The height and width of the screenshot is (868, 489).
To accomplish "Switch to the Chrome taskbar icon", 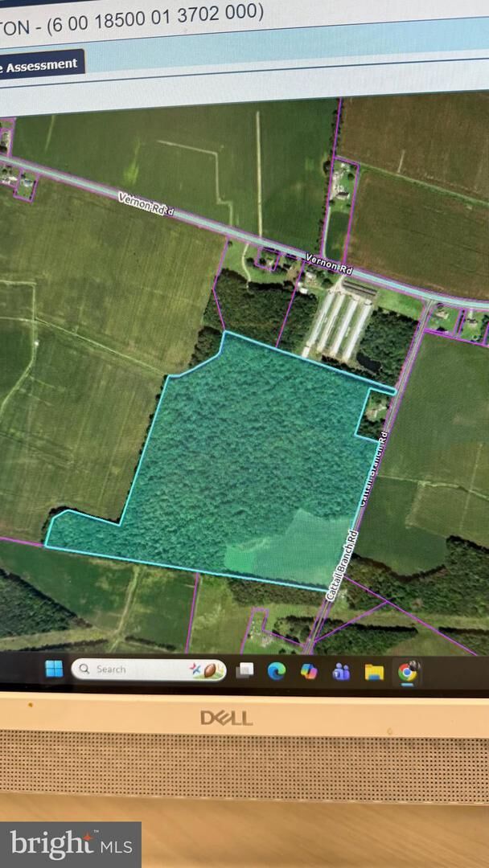I will tap(409, 671).
